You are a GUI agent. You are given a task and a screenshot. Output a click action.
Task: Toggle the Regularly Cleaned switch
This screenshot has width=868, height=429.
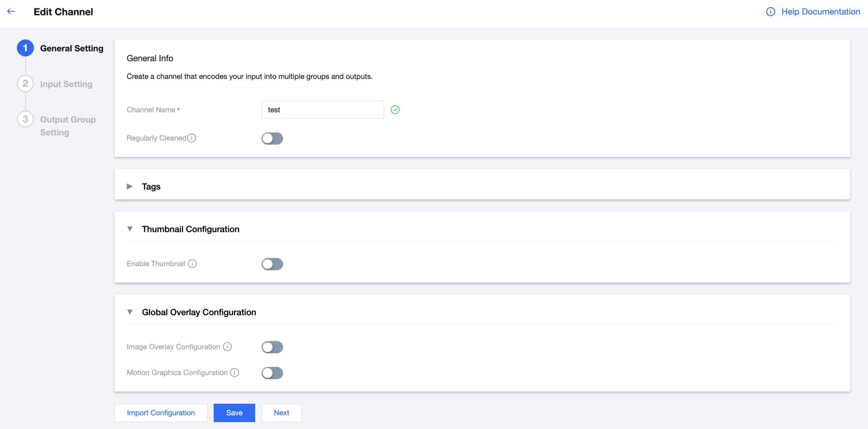[272, 139]
